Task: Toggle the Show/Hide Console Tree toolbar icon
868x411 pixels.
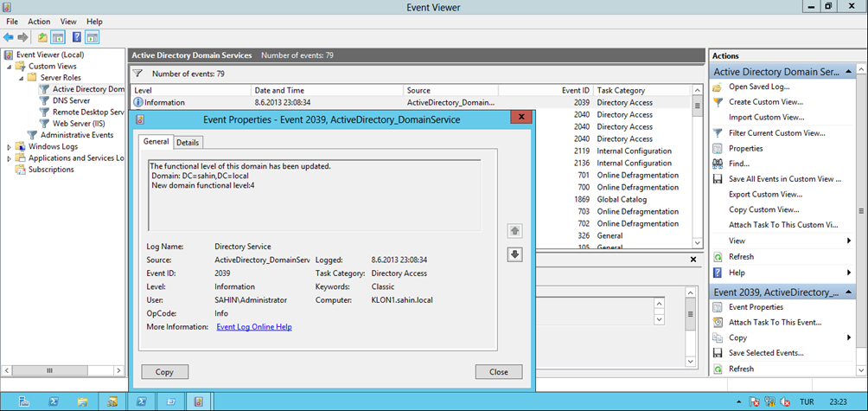Action: [x=57, y=38]
